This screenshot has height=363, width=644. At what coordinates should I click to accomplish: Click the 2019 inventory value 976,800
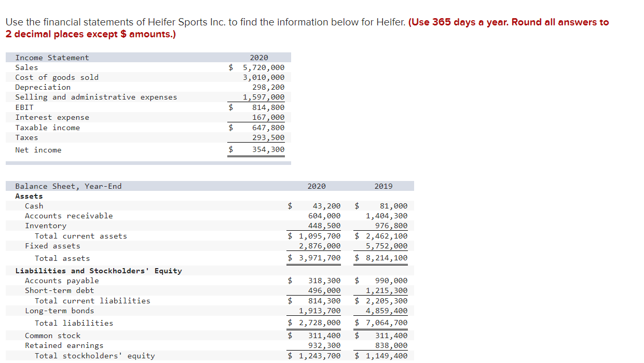391,226
